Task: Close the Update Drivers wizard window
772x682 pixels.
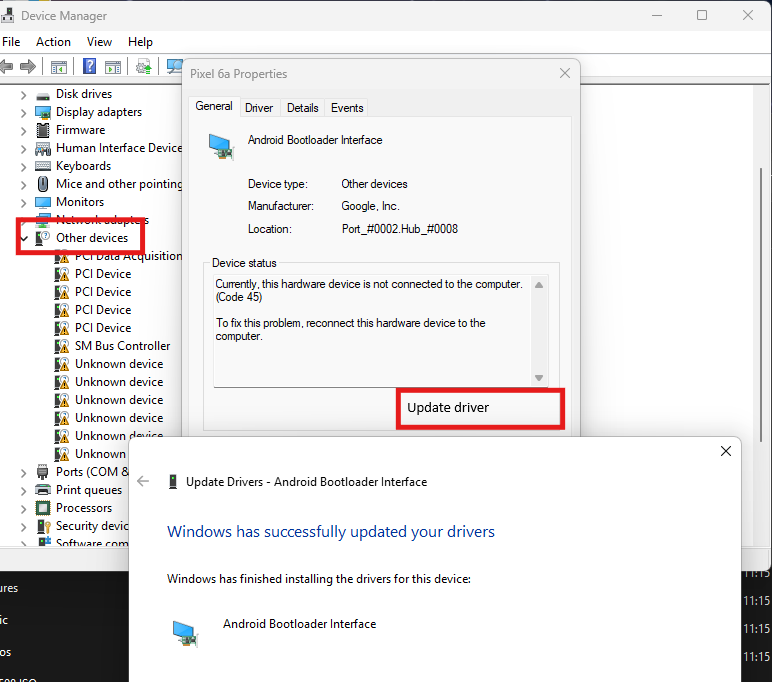Action: [725, 451]
